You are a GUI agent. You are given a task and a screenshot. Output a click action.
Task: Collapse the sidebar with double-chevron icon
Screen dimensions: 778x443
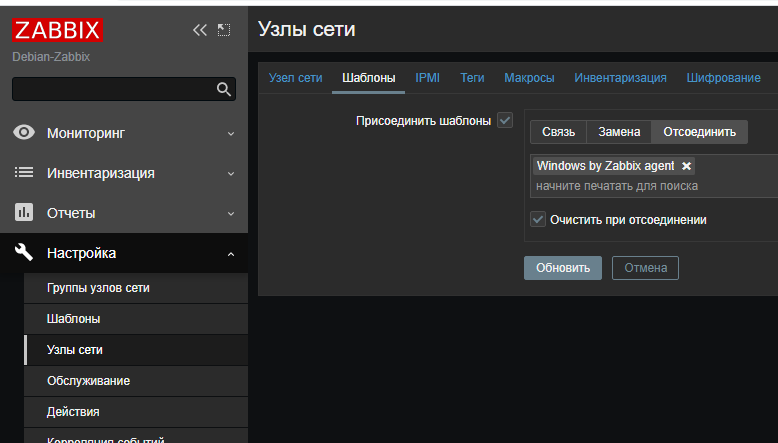(x=200, y=30)
